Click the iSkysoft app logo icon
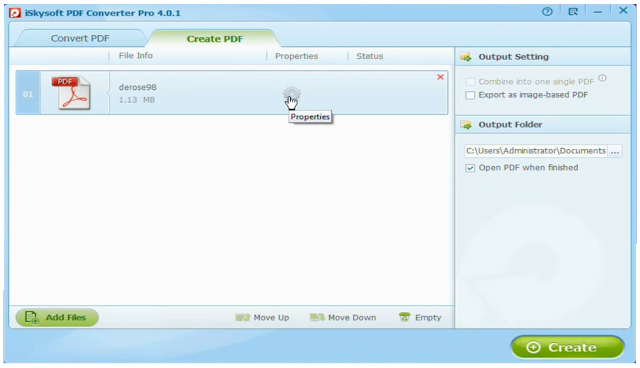The height and width of the screenshot is (368, 640). click(x=15, y=13)
